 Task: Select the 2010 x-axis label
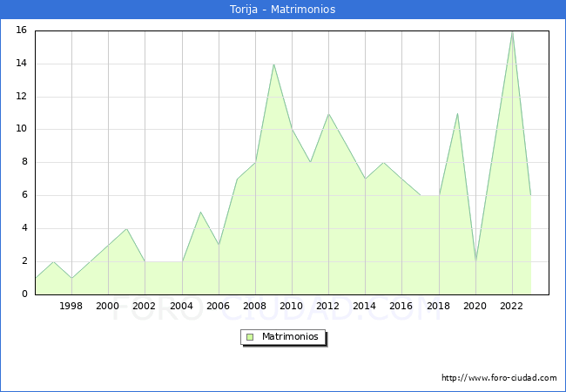(291, 306)
